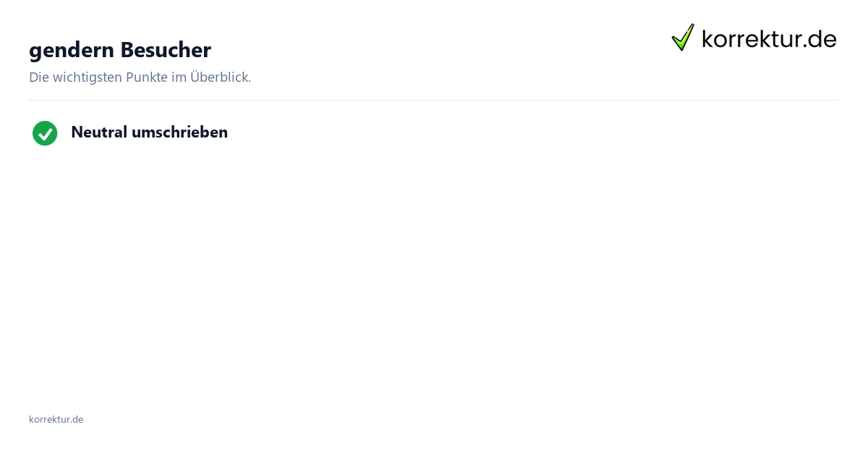
Task: Click the word "Die" starting the subtitle
Action: click(38, 77)
